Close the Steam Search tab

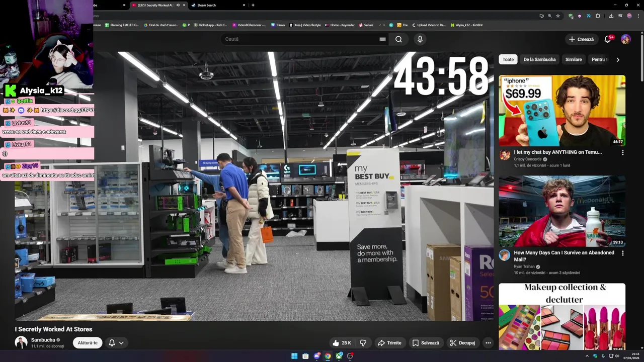(244, 5)
